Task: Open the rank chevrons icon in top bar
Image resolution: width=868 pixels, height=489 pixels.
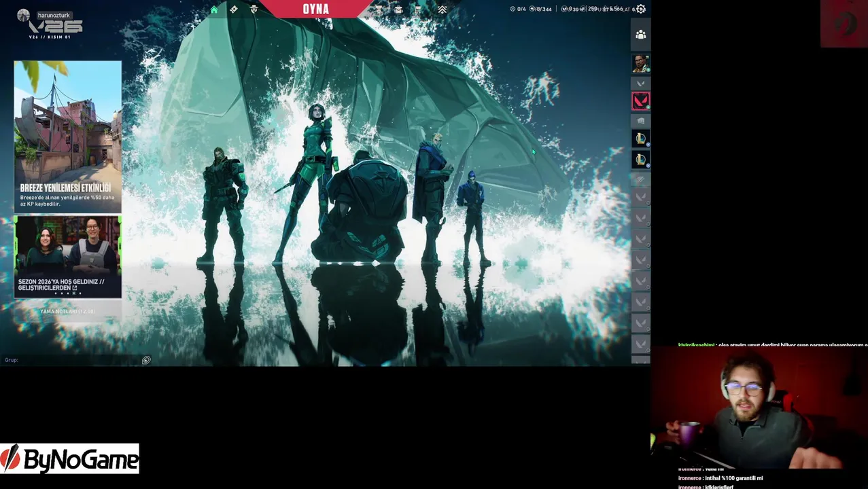Action: [442, 10]
